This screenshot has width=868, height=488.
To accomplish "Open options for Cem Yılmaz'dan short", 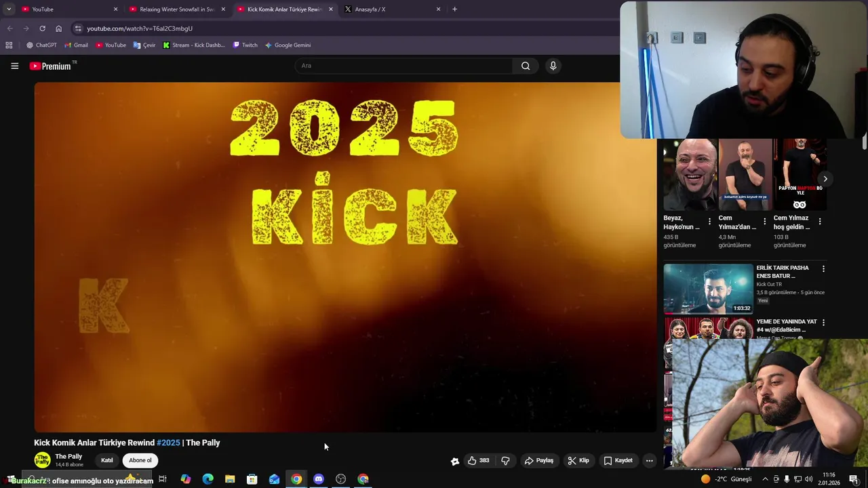I will (764, 222).
